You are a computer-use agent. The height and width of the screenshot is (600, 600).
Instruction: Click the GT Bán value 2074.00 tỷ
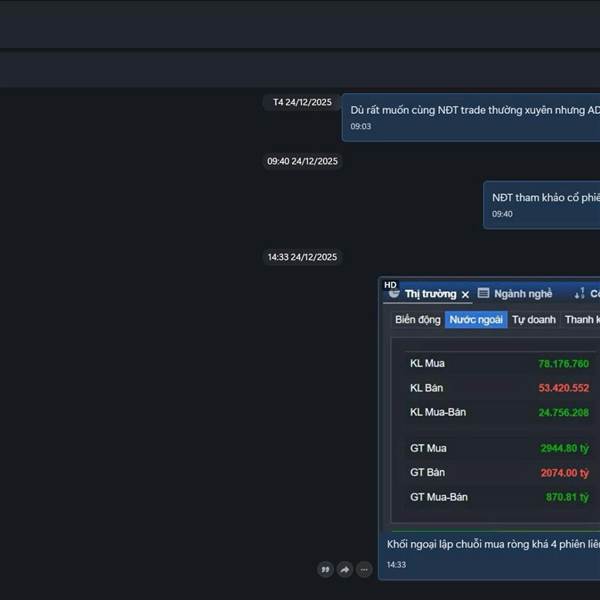pos(565,473)
